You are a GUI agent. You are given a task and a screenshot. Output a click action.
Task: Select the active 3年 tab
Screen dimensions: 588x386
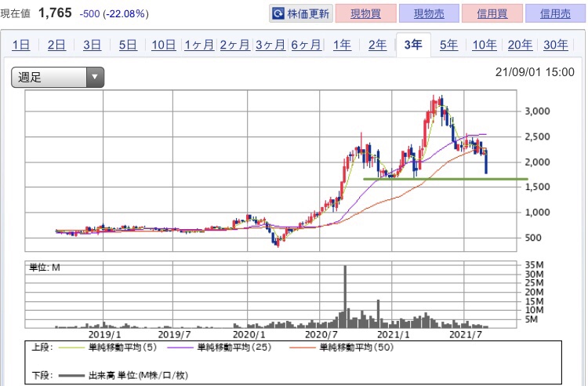tap(413, 45)
